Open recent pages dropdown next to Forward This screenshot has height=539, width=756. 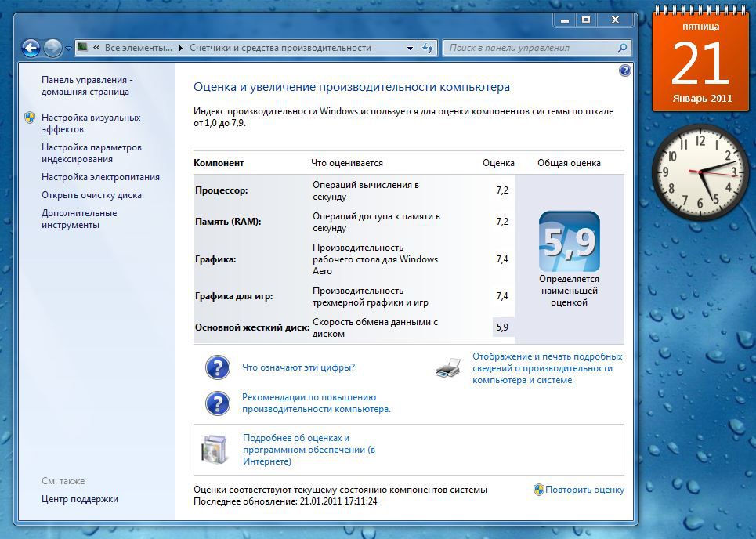tap(68, 48)
